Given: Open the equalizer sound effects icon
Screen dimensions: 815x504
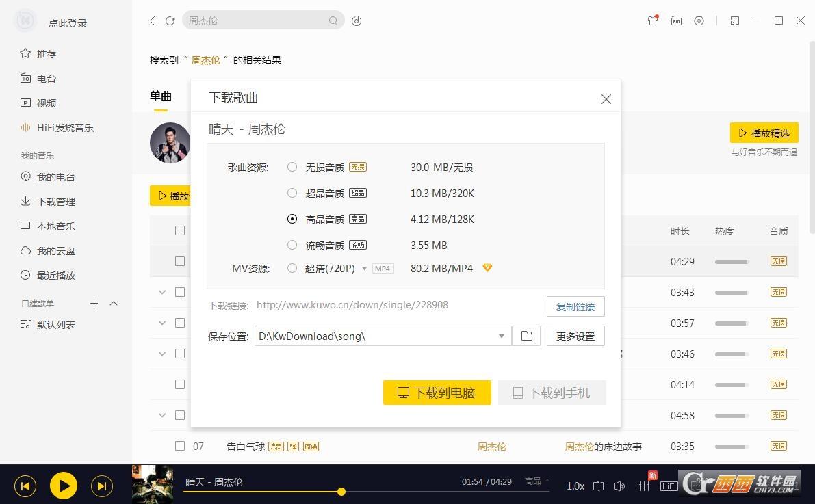Looking at the screenshot, I should [644, 486].
